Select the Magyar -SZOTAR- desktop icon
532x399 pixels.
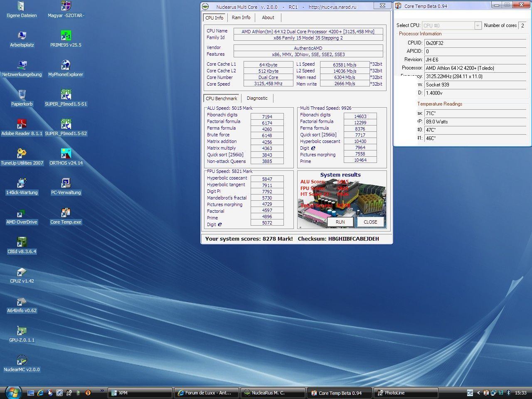(x=66, y=10)
